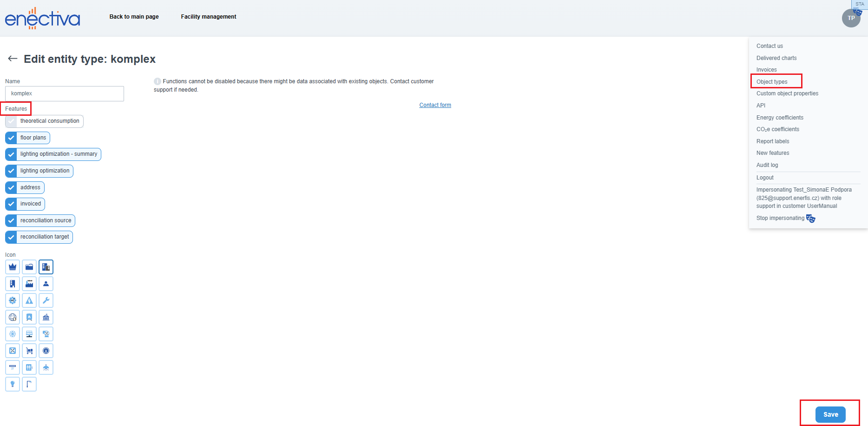
Task: Uncheck the floor plans feature
Action: (x=11, y=138)
